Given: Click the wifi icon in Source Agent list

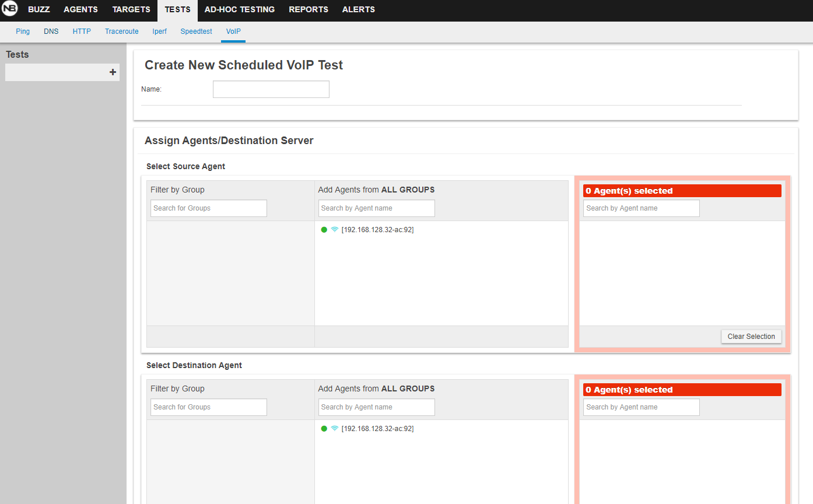Looking at the screenshot, I should click(x=335, y=230).
